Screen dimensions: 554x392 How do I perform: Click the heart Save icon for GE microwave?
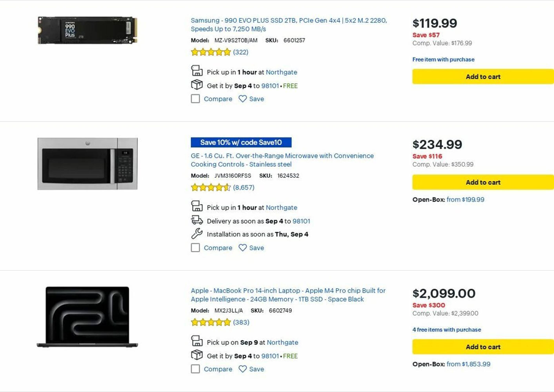click(242, 248)
